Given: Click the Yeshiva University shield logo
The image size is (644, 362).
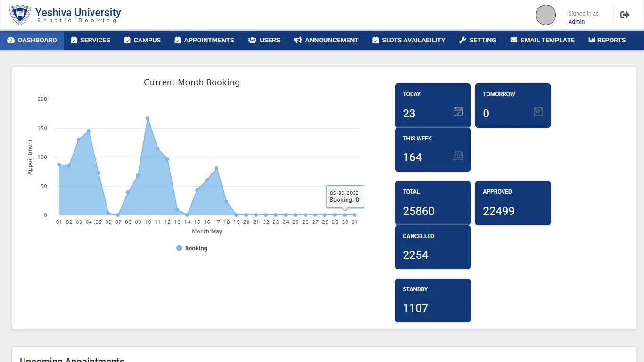Looking at the screenshot, I should pos(20,15).
